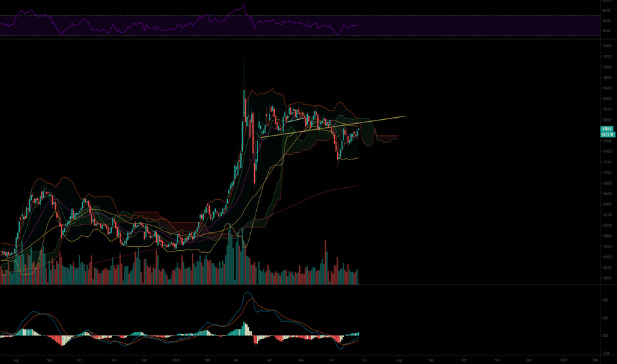617x364 pixels.
Task: Click the current price label on price axis
Action: tap(607, 129)
